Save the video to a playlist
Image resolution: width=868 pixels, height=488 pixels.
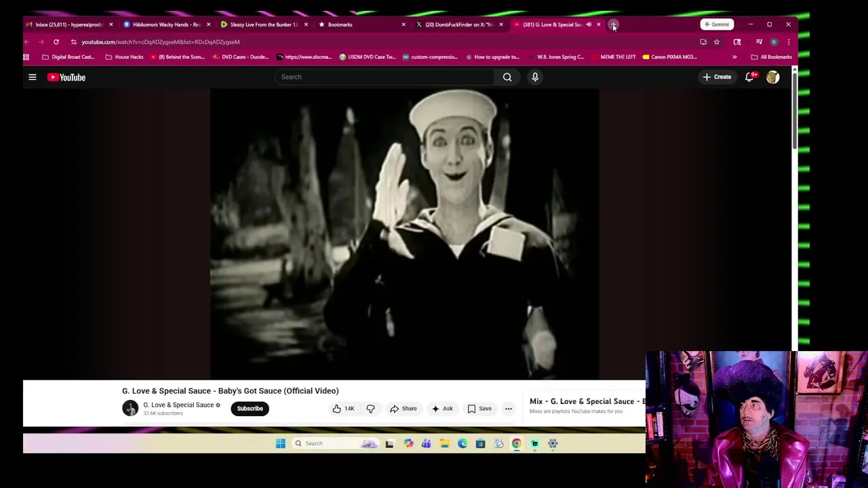(x=479, y=409)
